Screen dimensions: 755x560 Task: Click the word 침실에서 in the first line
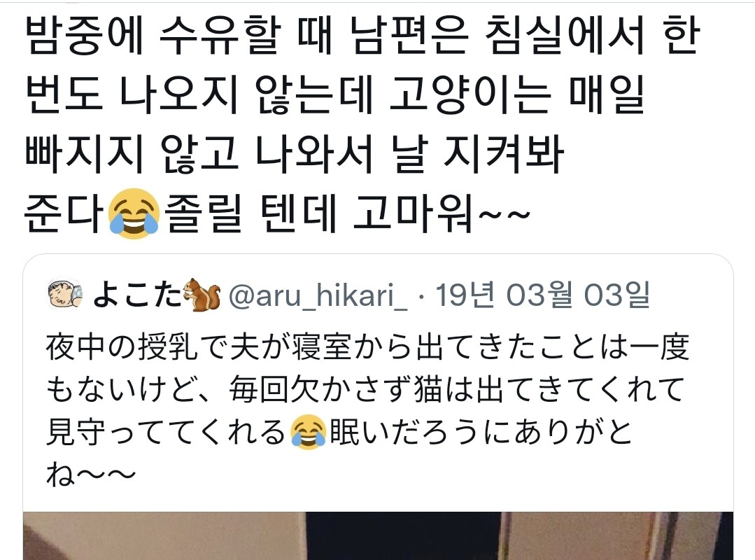pos(565,35)
